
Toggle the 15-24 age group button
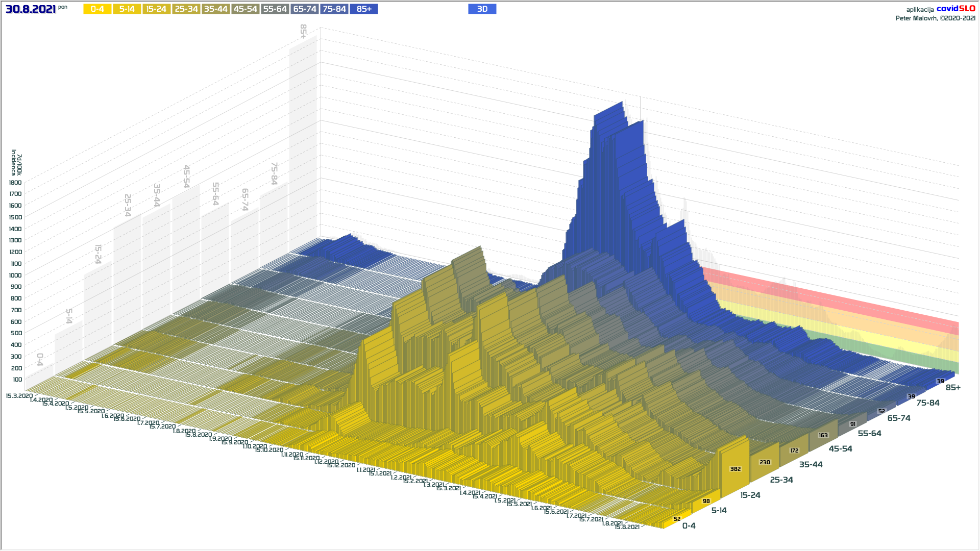156,9
